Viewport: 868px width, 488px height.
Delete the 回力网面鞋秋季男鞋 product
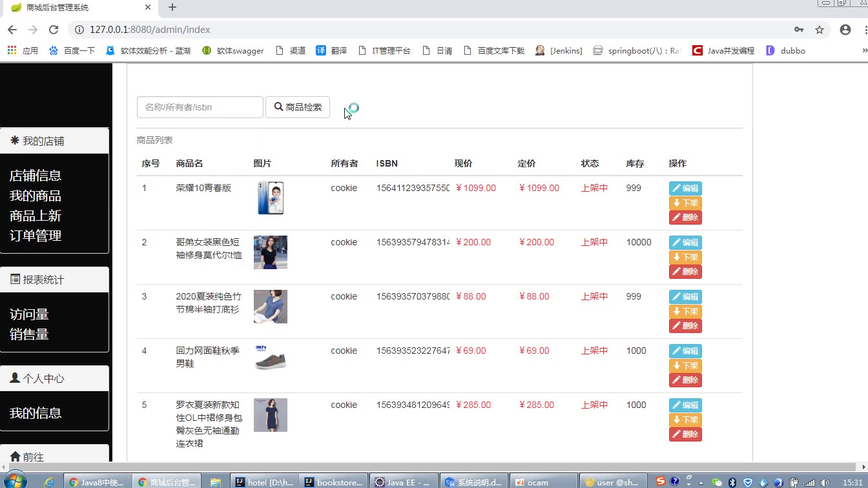pyautogui.click(x=685, y=380)
